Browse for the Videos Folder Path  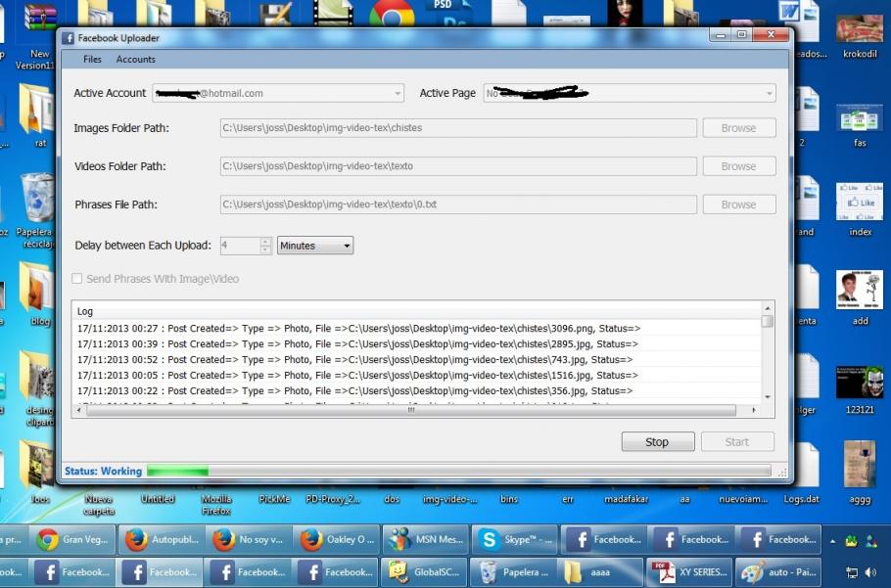click(x=738, y=166)
